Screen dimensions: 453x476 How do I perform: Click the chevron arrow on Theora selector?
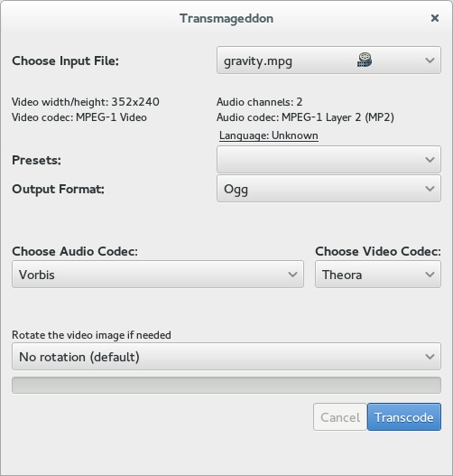coord(430,275)
